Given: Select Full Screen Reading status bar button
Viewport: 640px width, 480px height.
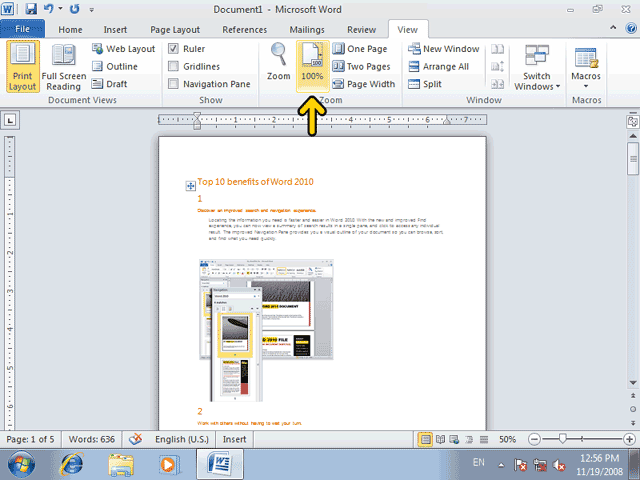Looking at the screenshot, I should click(440, 439).
